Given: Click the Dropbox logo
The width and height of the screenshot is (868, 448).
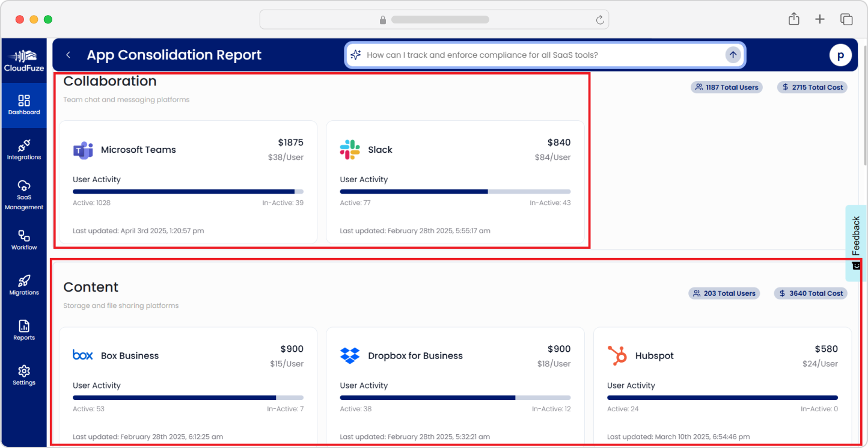Looking at the screenshot, I should coord(350,355).
